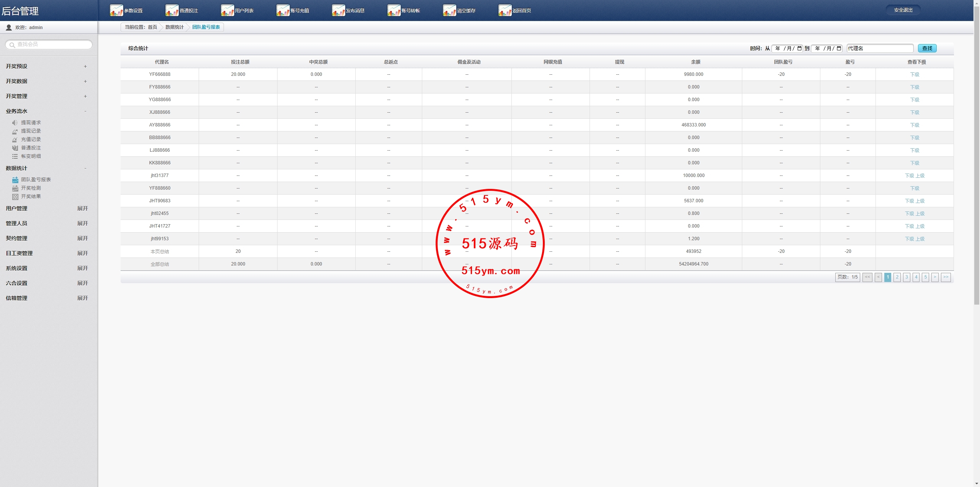Open end date calendar picker
Screen dimensions: 980x487
click(839, 48)
